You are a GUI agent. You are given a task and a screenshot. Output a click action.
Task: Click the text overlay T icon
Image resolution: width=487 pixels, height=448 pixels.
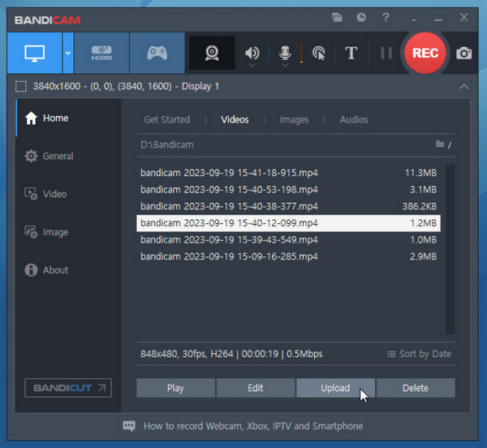click(x=351, y=53)
